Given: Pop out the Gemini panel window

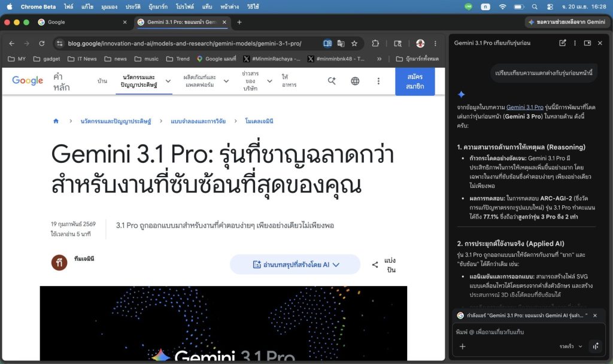Looking at the screenshot, I should 587,43.
